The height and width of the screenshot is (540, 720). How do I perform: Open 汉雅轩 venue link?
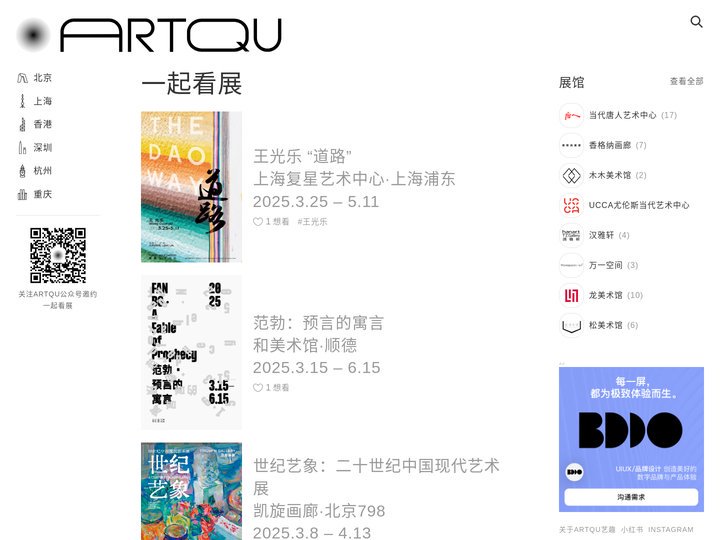point(601,235)
